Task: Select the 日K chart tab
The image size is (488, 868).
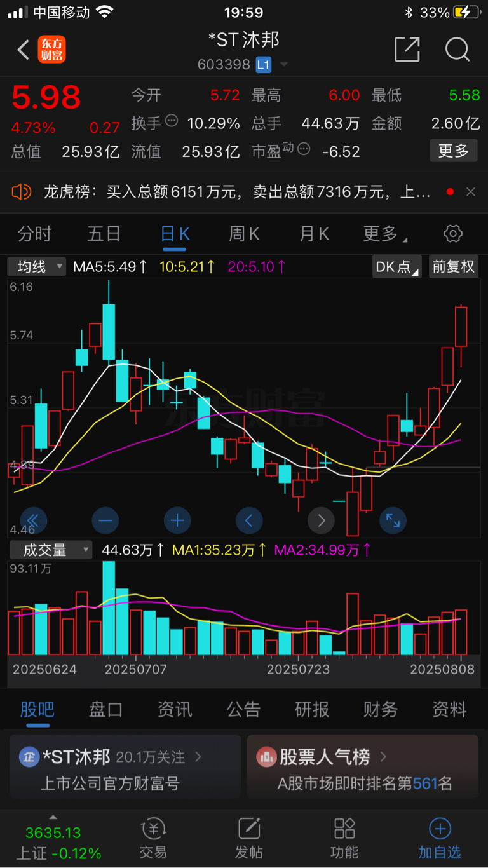Action: tap(175, 234)
